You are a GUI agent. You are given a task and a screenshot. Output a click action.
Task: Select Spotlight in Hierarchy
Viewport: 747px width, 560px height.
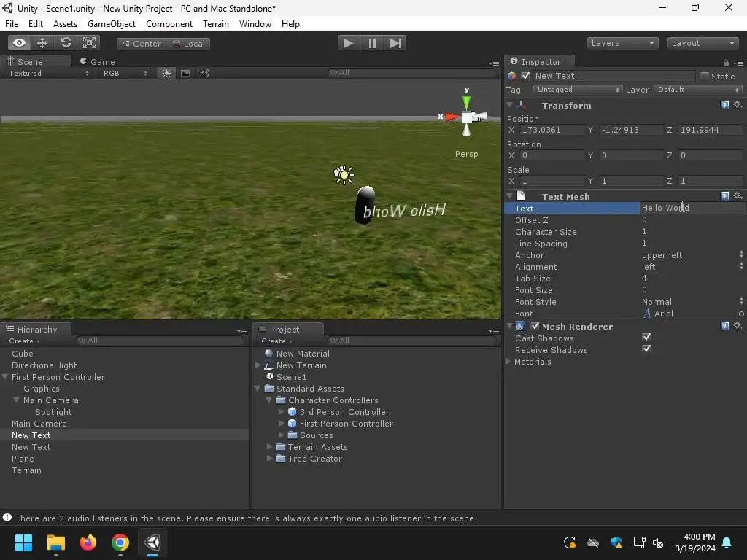53,412
